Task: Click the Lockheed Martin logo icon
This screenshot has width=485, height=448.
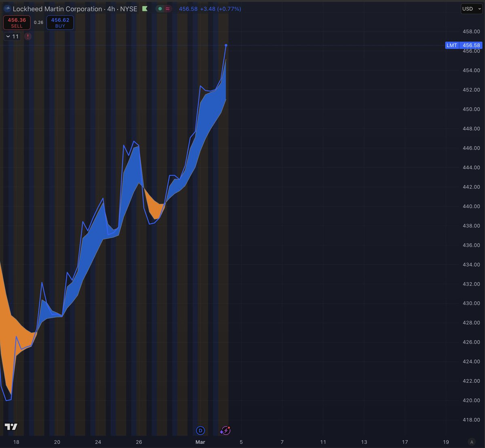Action: 7,8
